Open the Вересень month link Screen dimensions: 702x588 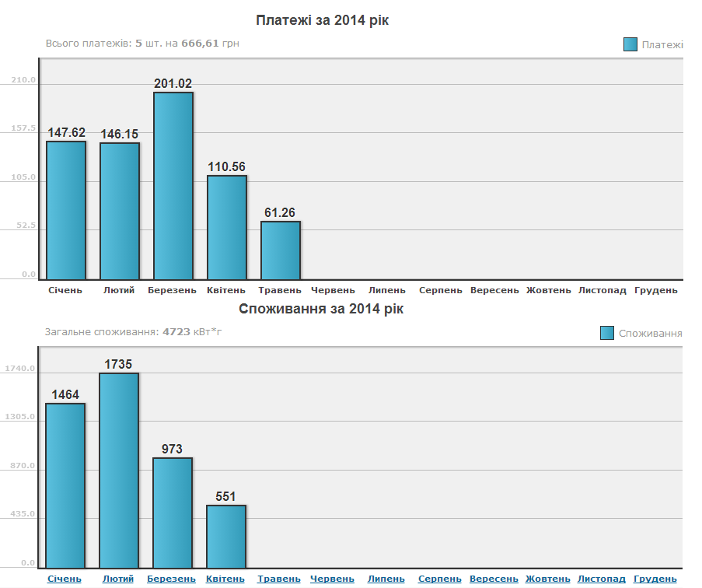(x=494, y=579)
